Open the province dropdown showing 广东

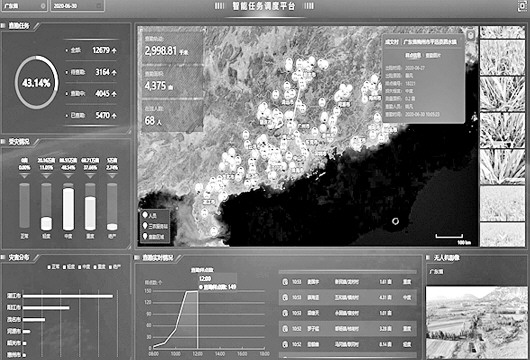tap(24, 6)
